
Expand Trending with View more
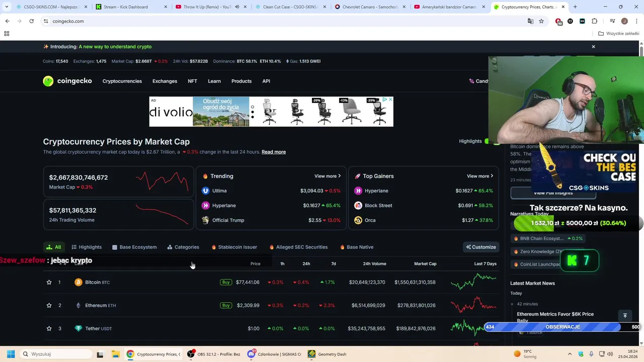point(328,176)
